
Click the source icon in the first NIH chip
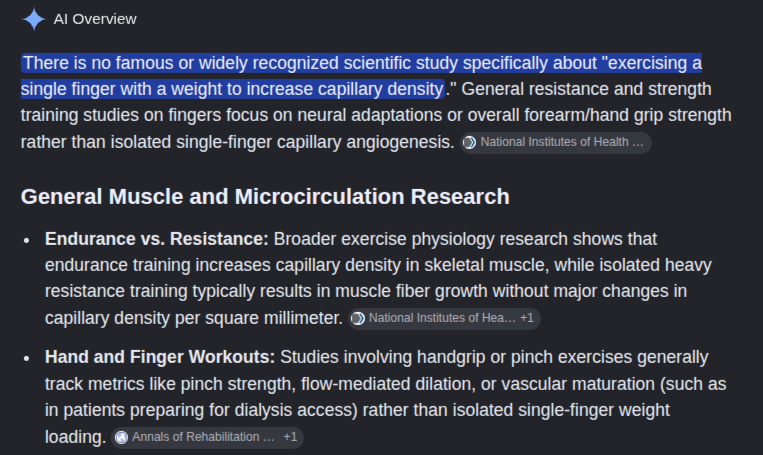pos(470,143)
